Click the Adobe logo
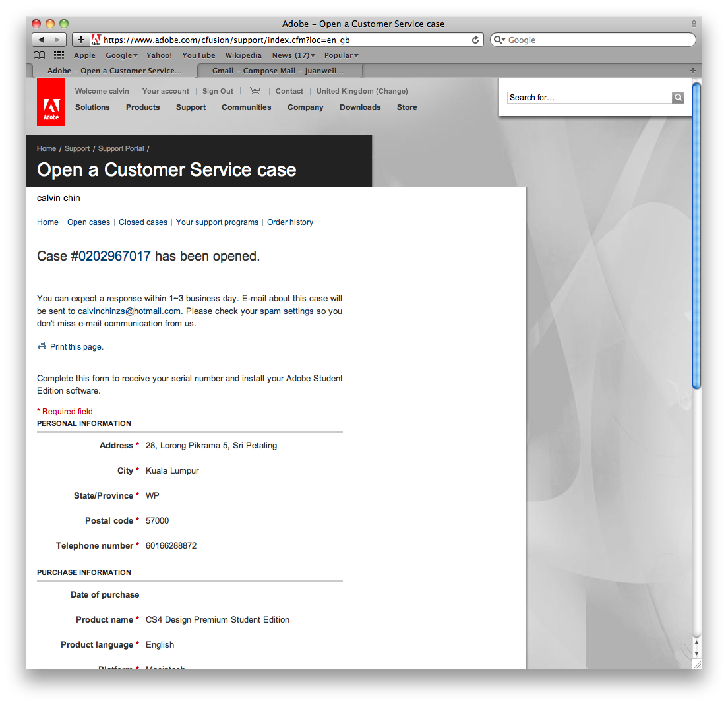Viewport: 728px width, 705px height. click(x=51, y=102)
